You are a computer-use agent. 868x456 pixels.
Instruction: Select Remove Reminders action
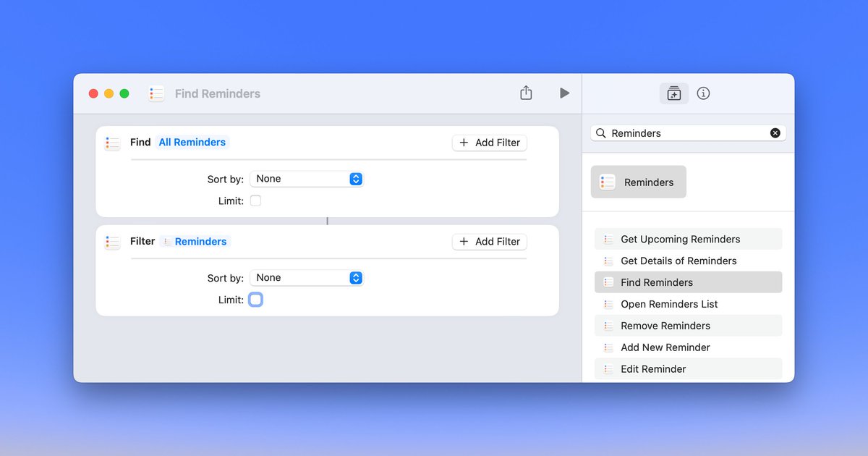pos(688,326)
